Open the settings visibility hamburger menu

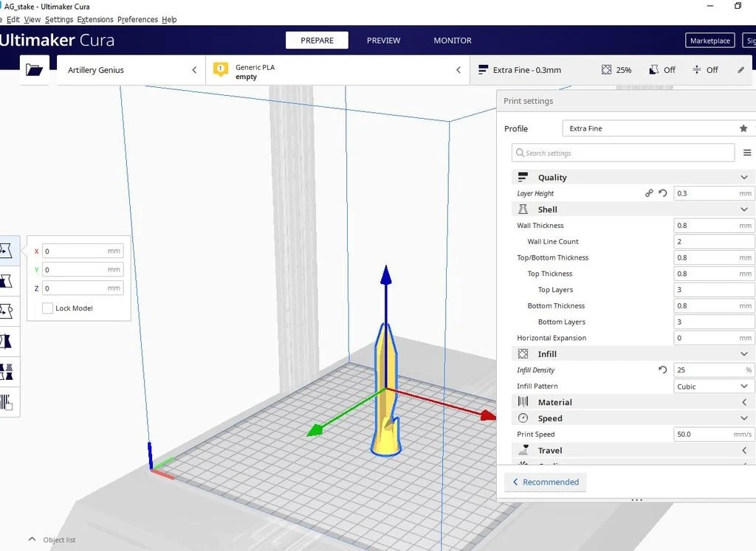(747, 153)
